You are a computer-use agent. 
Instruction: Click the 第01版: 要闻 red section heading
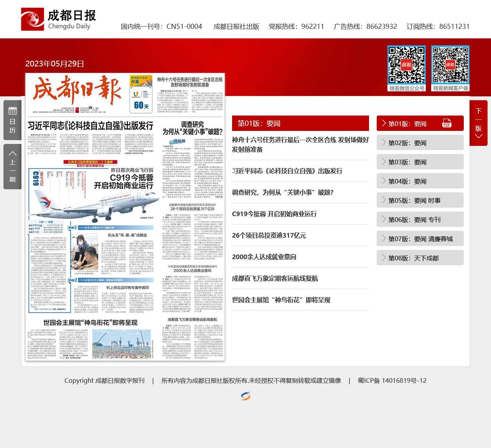(300, 123)
